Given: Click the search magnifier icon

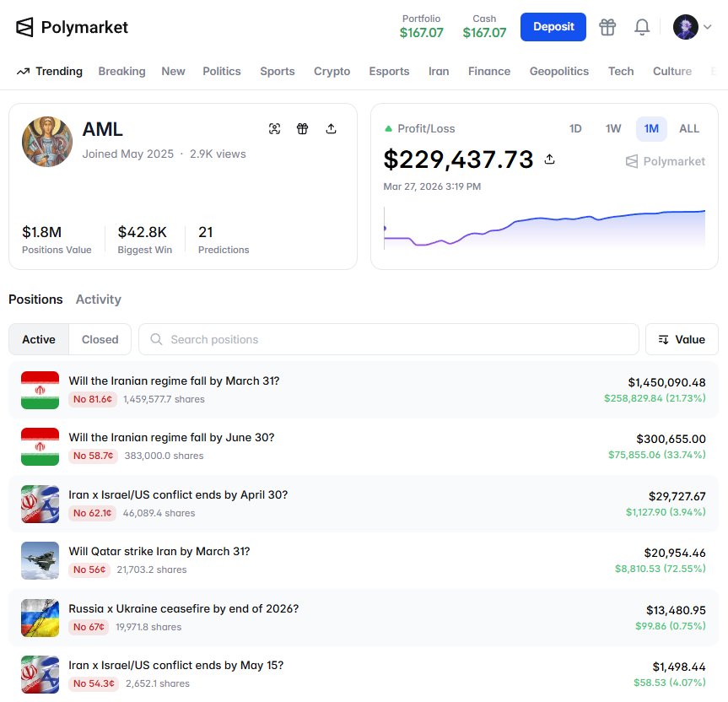Looking at the screenshot, I should point(156,339).
